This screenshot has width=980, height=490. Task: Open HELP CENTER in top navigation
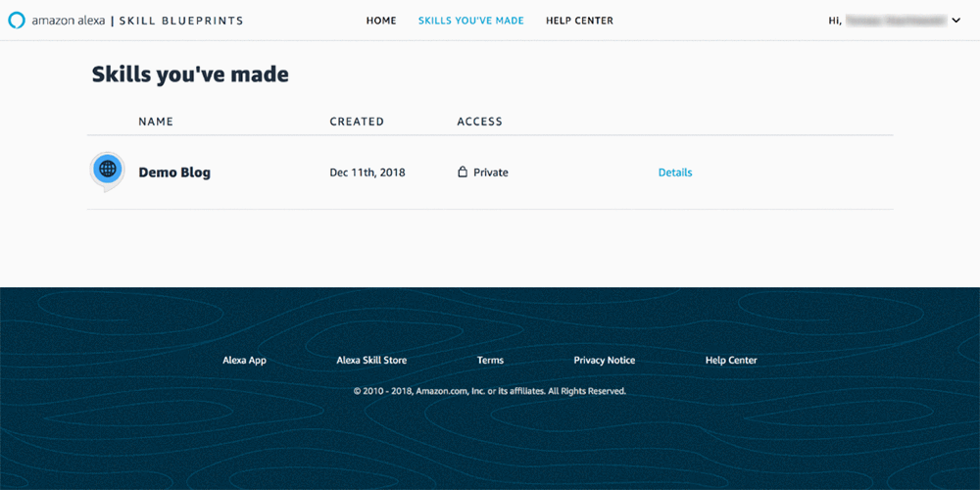click(x=579, y=21)
